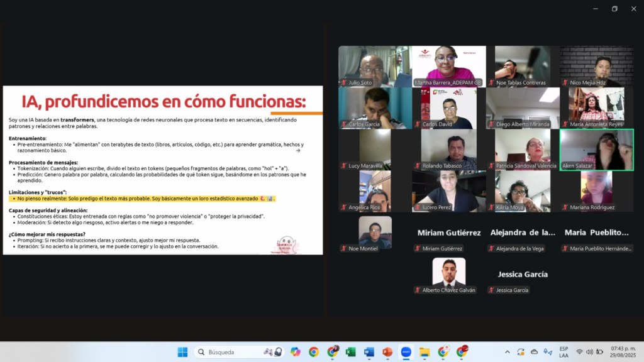Open File Explorer from the taskbar

point(425,352)
